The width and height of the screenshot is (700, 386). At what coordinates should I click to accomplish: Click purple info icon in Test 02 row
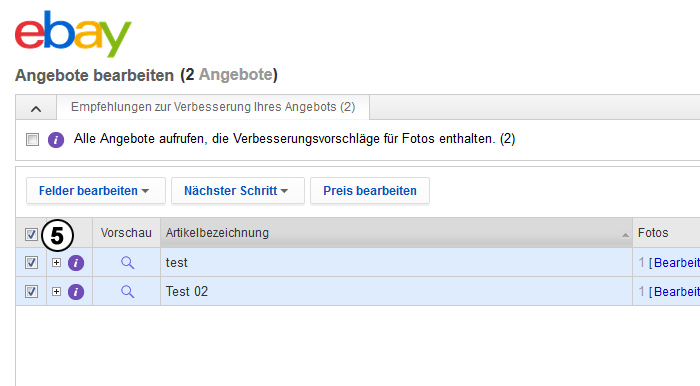coord(76,292)
